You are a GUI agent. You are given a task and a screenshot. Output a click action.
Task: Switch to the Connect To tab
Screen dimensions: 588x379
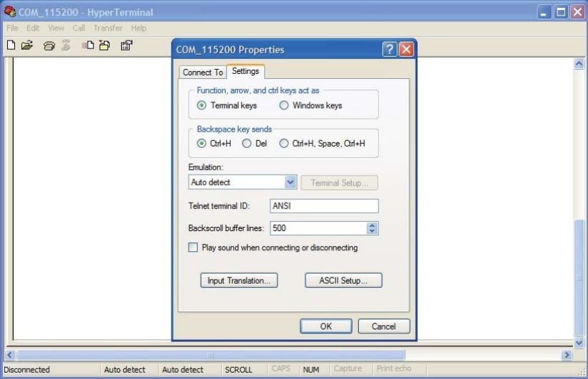(203, 73)
